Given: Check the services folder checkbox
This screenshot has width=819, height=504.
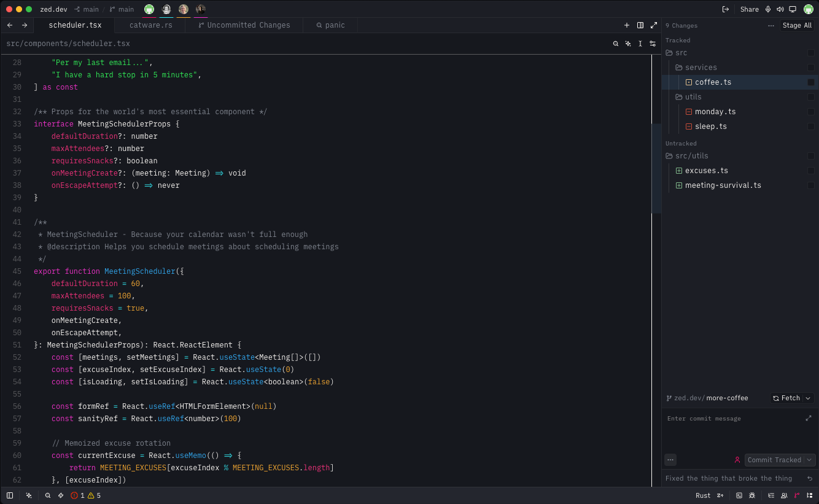Looking at the screenshot, I should [811, 68].
